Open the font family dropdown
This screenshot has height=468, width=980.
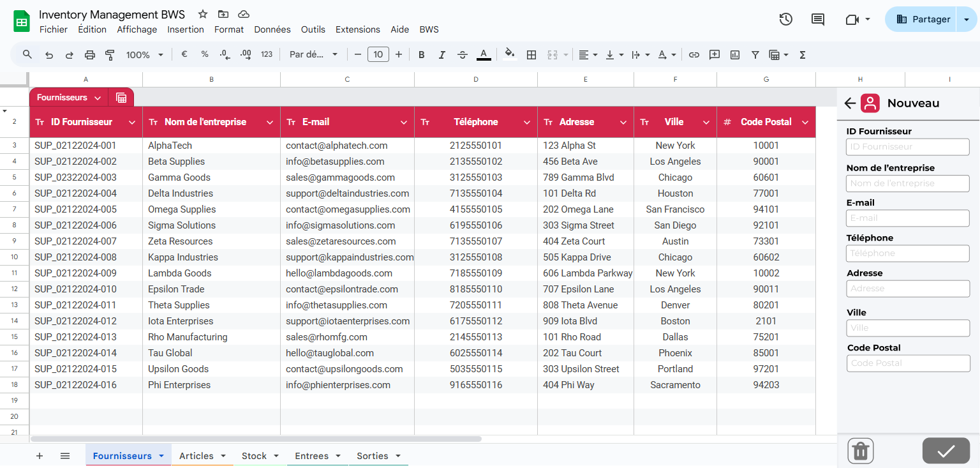(313, 55)
